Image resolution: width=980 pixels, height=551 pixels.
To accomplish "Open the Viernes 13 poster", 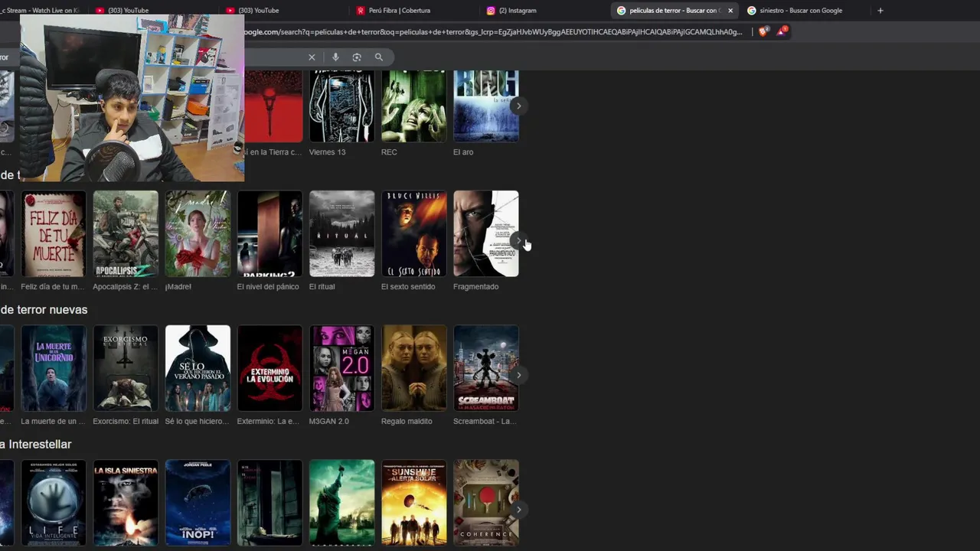I will 341,106.
